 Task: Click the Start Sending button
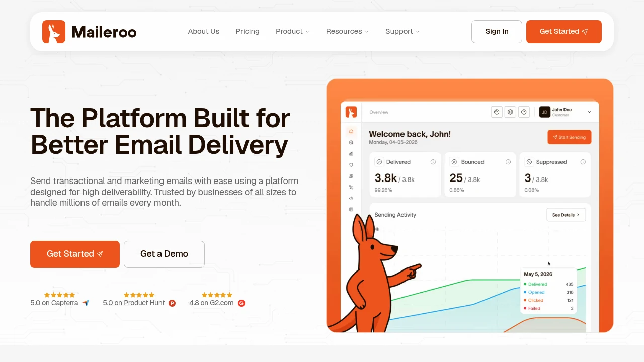coord(570,137)
